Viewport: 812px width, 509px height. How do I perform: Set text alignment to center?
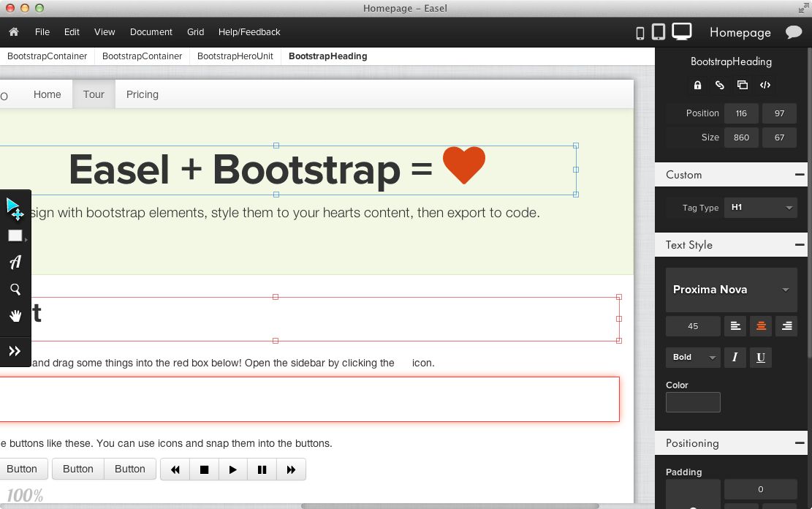[761, 326]
